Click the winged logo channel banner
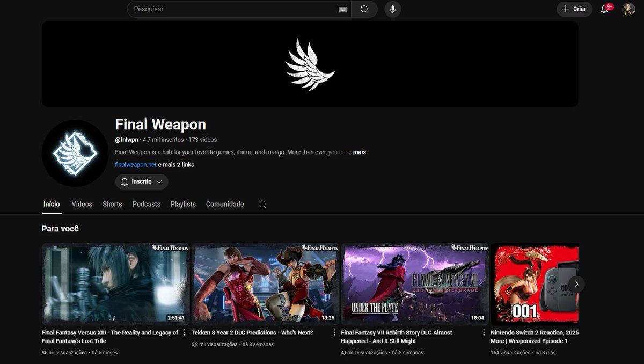 [x=310, y=64]
